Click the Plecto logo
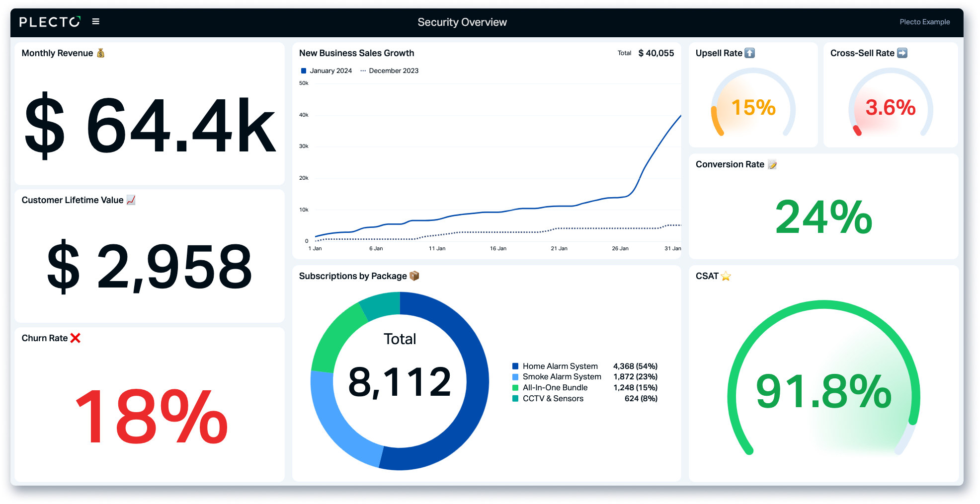980x504 pixels. pyautogui.click(x=50, y=22)
